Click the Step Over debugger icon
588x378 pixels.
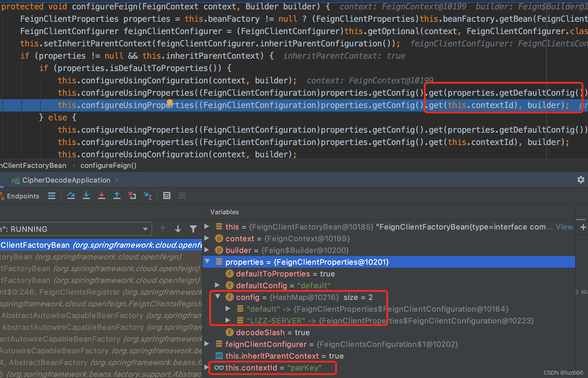click(x=71, y=195)
